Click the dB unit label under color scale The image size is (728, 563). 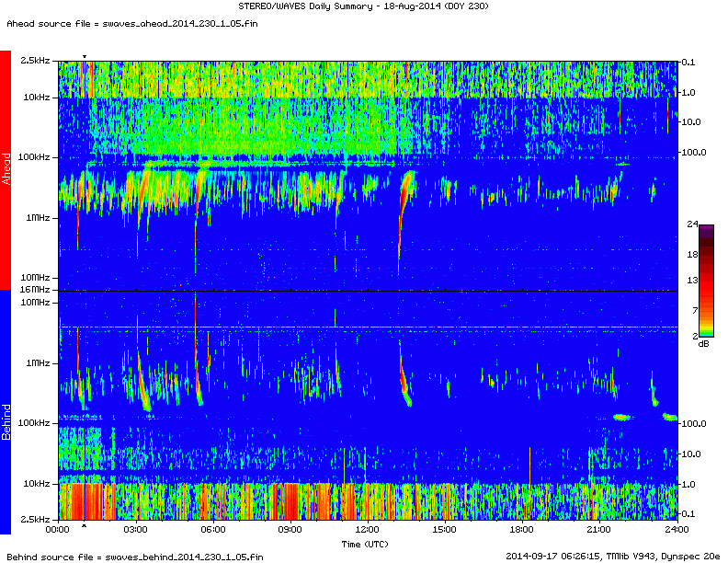[704, 344]
